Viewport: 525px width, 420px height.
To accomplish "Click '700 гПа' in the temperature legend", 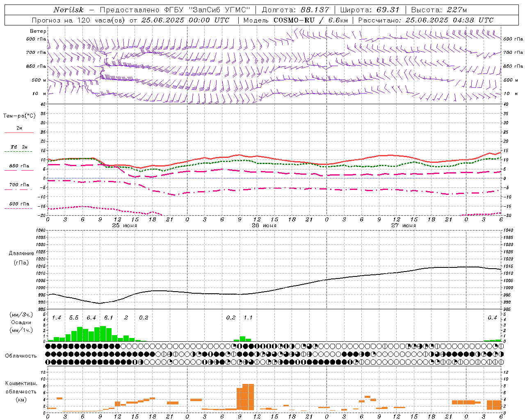I will point(19,185).
